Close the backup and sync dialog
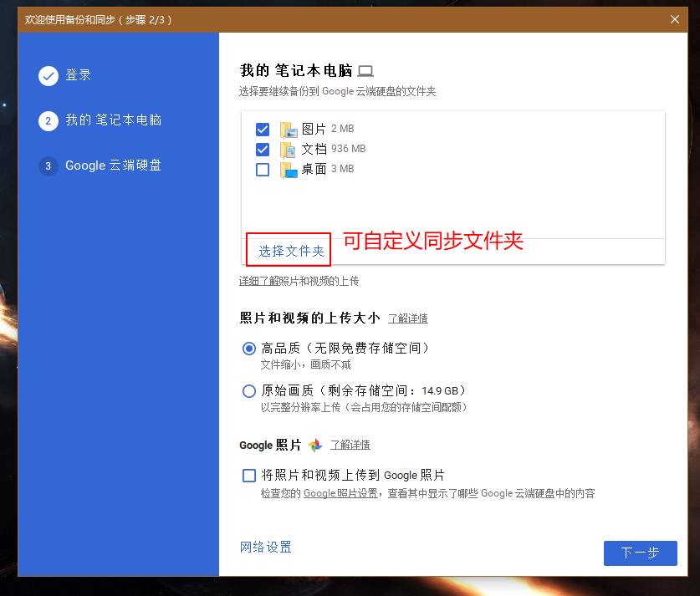The image size is (700, 596). tap(675, 19)
